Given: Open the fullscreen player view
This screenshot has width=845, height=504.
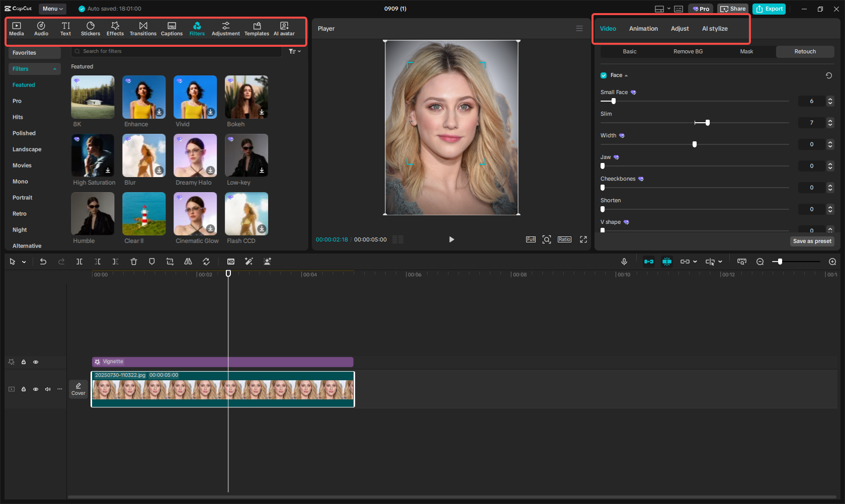Looking at the screenshot, I should pos(583,239).
